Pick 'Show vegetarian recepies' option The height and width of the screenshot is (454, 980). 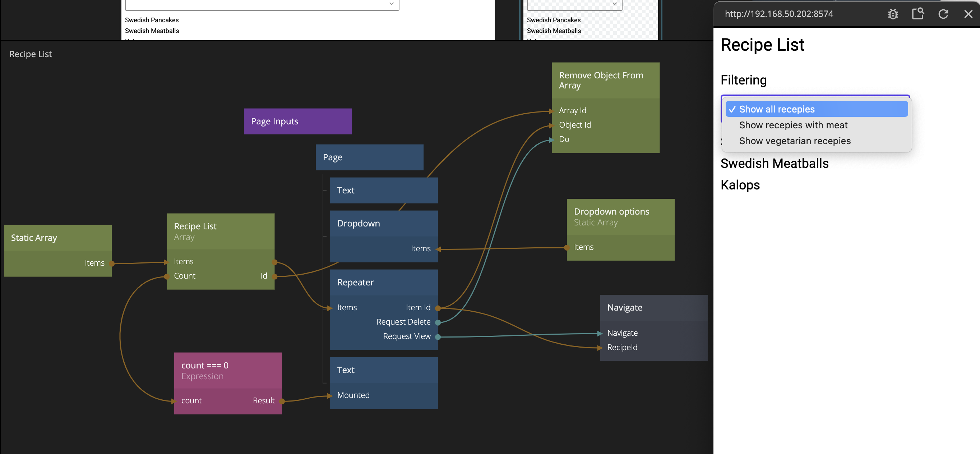794,141
